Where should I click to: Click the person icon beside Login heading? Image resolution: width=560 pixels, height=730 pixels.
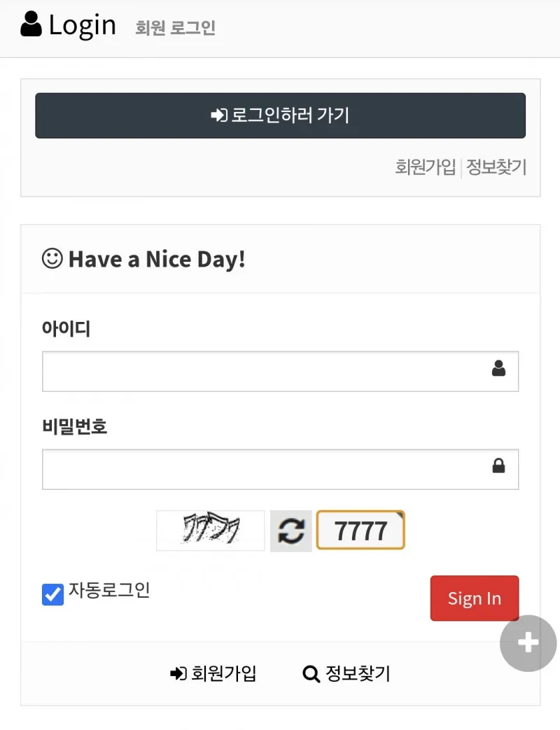coord(31,24)
